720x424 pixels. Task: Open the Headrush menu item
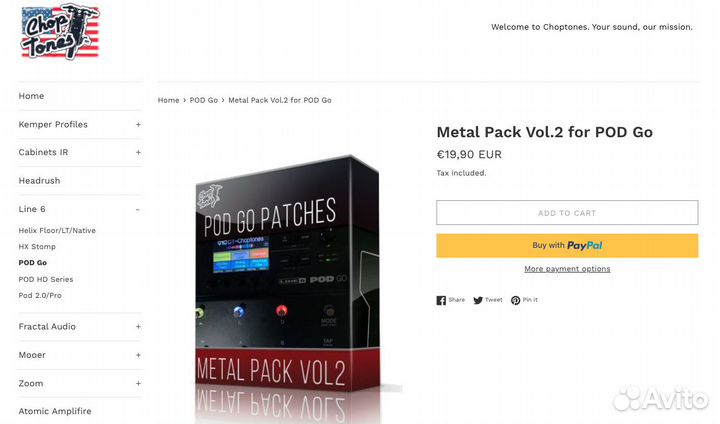coord(39,181)
